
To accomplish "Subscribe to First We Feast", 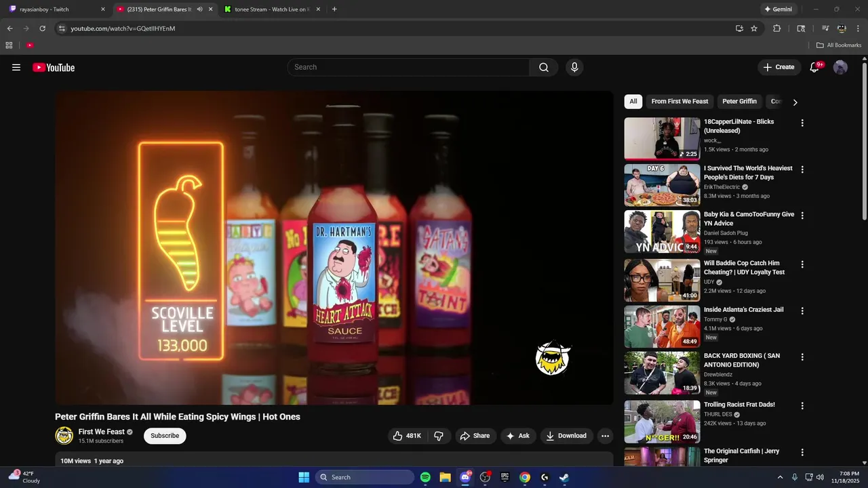I will [165, 436].
